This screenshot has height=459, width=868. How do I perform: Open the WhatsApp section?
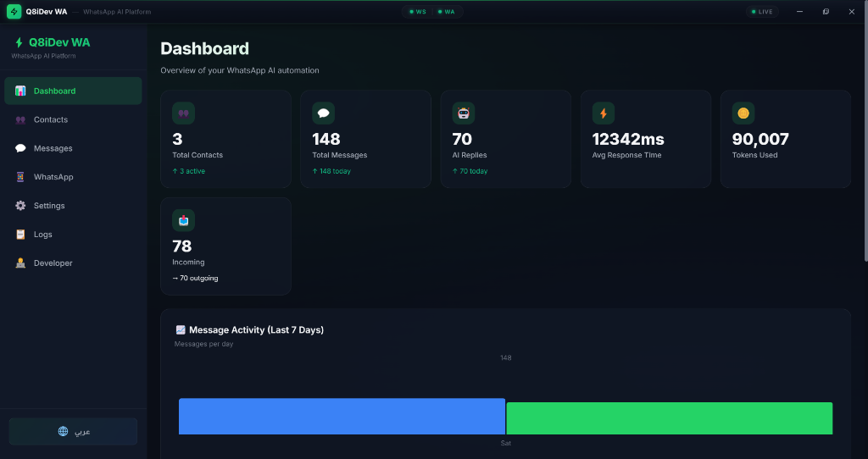(x=73, y=177)
